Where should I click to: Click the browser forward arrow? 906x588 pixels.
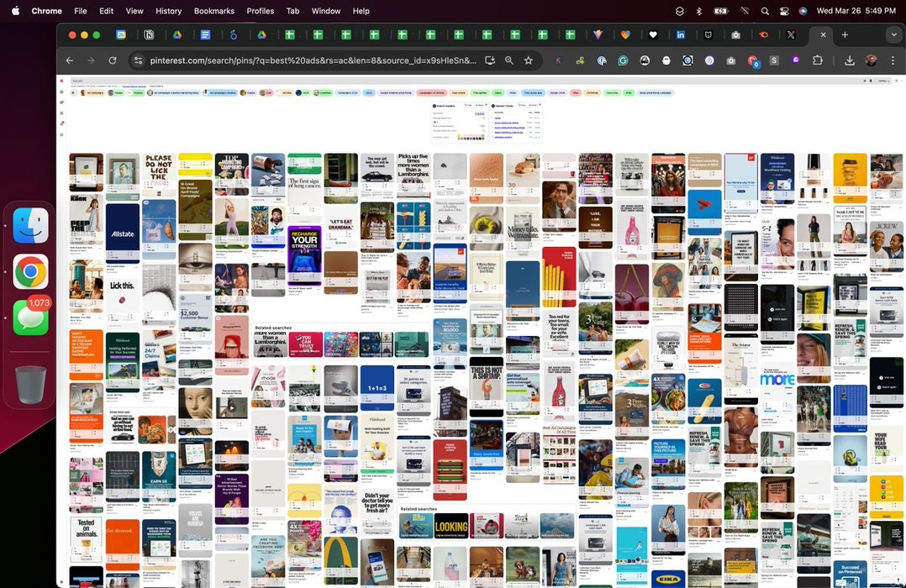point(91,60)
